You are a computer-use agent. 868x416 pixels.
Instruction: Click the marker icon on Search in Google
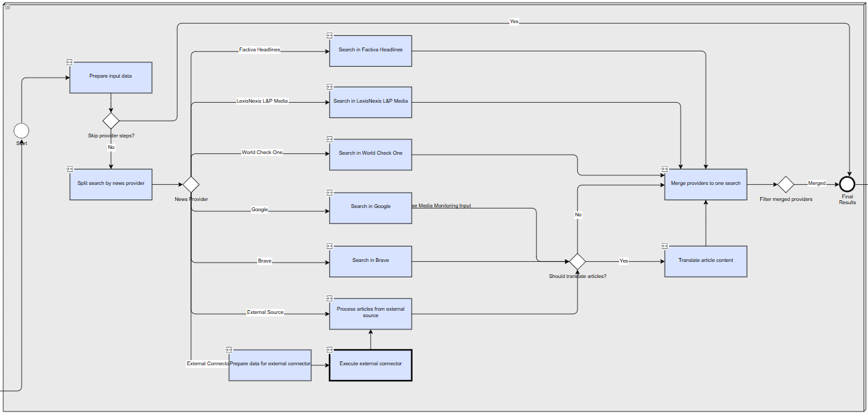click(329, 192)
